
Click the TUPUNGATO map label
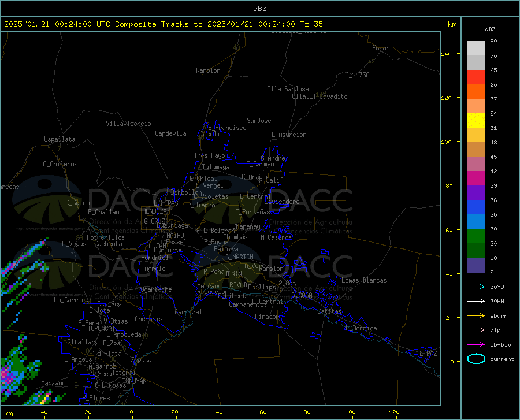103,329
